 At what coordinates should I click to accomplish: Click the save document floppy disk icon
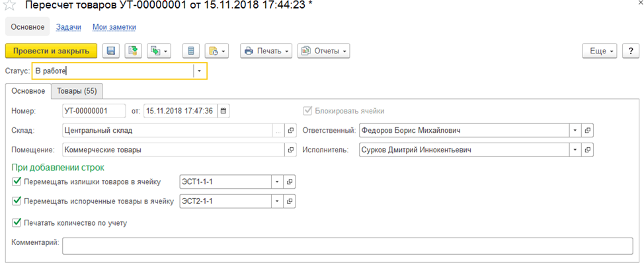tap(110, 51)
